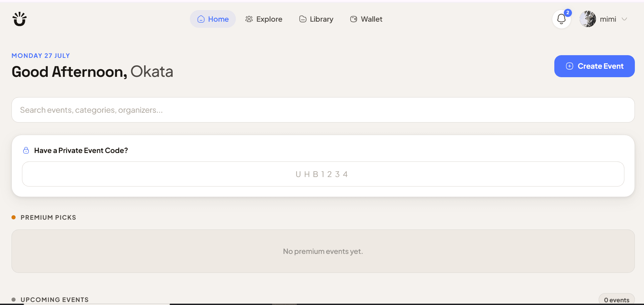
Task: Click the 'UPCOMING EVENTS' section heading
Action: pyautogui.click(x=54, y=300)
